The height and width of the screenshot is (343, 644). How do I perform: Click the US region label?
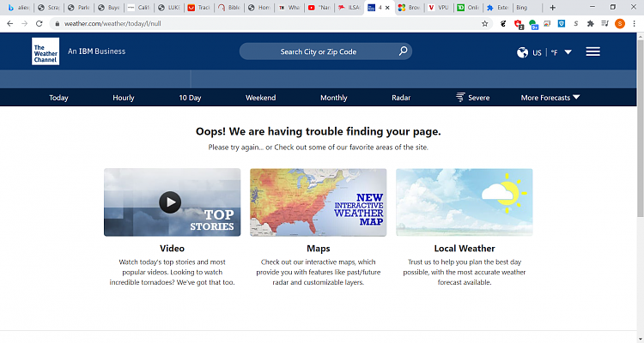538,52
